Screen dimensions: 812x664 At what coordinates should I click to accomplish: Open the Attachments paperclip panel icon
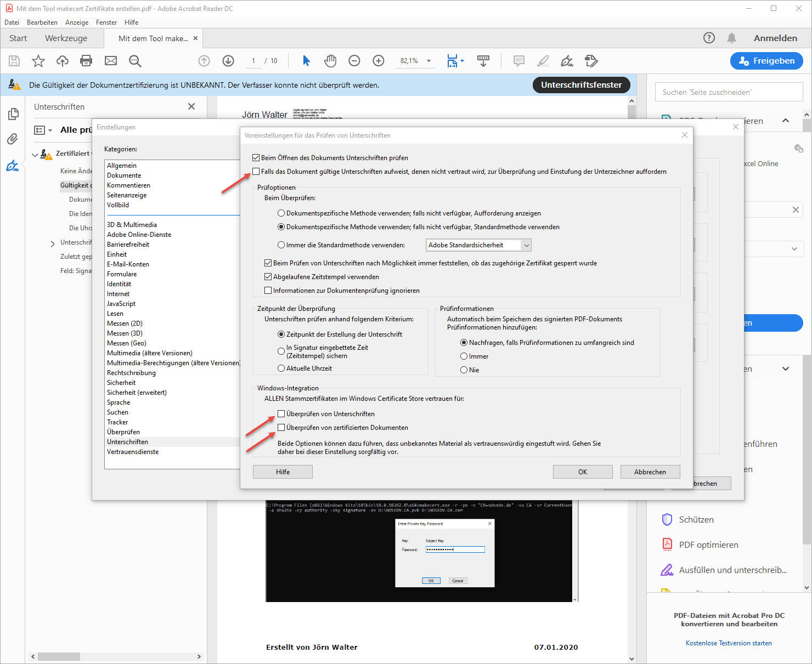[x=13, y=139]
